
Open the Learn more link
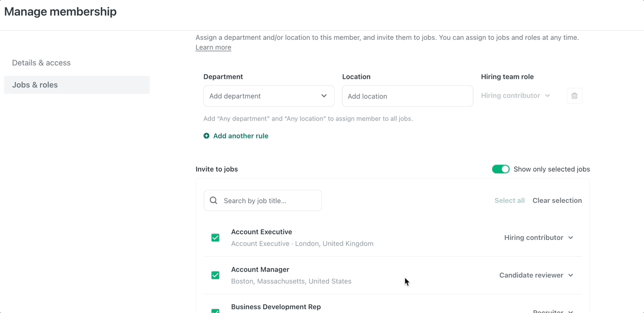point(213,47)
